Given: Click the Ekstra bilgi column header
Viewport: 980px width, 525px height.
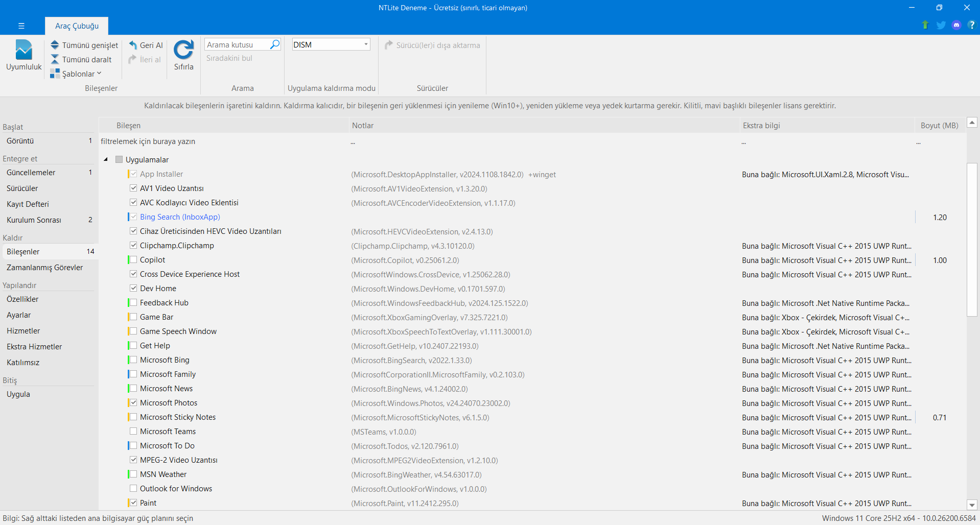Looking at the screenshot, I should tap(827, 126).
